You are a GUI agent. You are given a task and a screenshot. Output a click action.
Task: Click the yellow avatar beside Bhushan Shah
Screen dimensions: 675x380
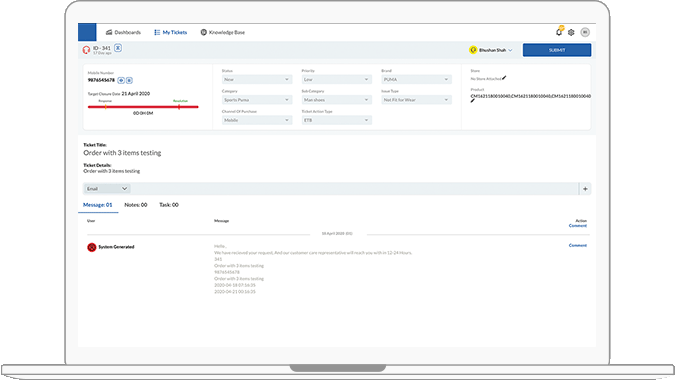point(473,50)
